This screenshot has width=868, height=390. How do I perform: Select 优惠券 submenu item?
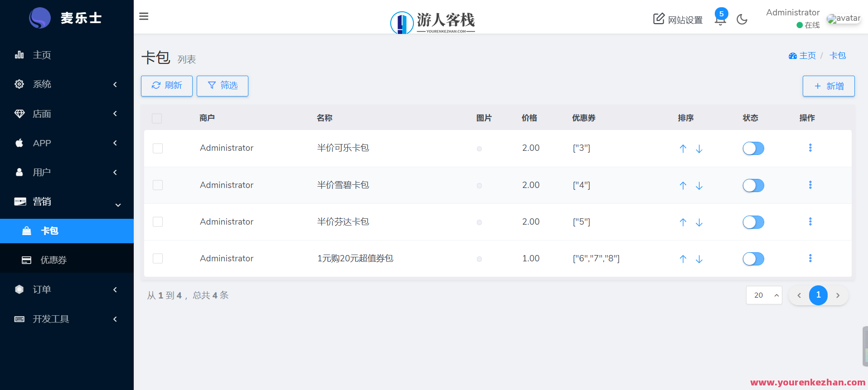[67, 260]
